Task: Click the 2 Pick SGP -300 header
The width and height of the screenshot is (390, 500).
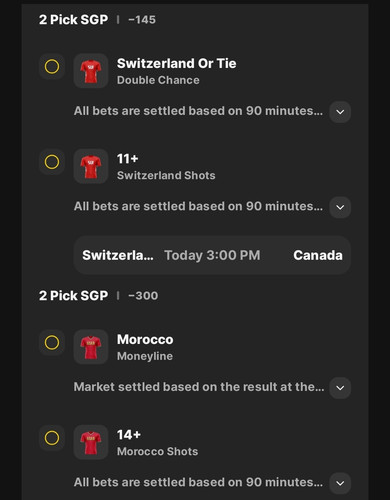Action: pos(99,296)
